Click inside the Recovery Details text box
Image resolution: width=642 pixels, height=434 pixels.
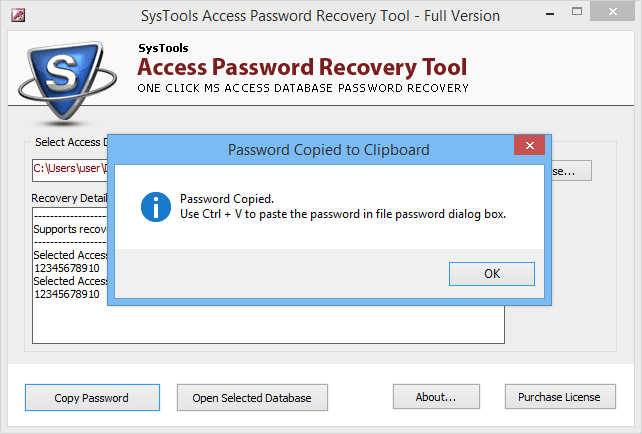click(268, 324)
